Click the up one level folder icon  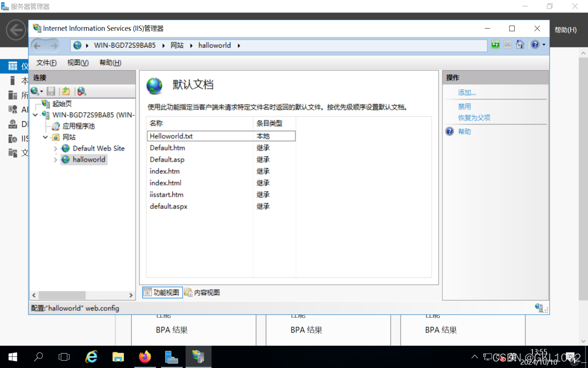[x=66, y=91]
